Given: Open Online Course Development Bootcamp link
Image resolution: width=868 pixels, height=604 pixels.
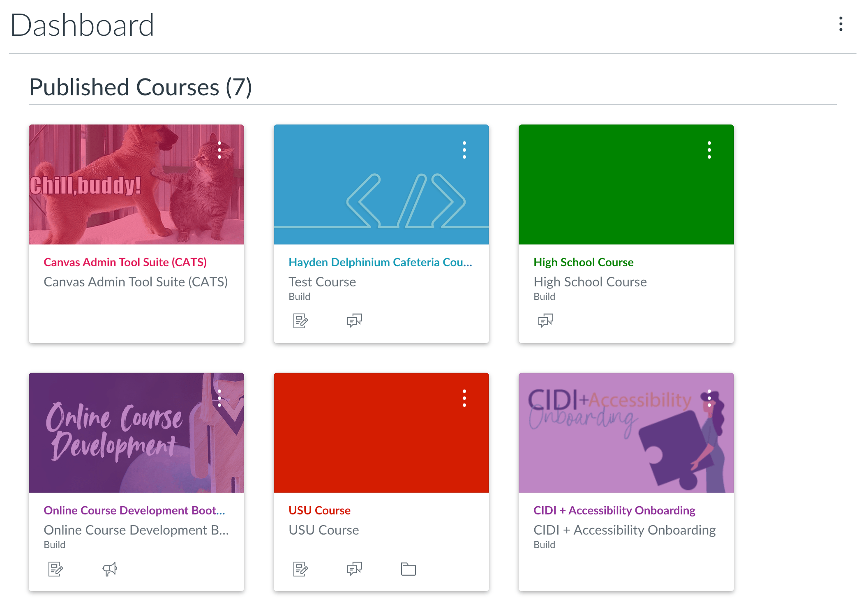Looking at the screenshot, I should 134,510.
